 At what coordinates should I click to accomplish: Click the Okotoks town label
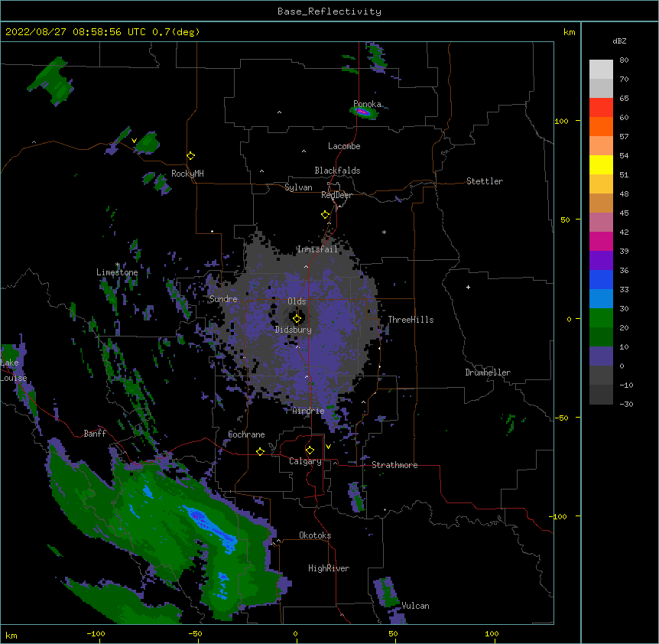coord(315,535)
